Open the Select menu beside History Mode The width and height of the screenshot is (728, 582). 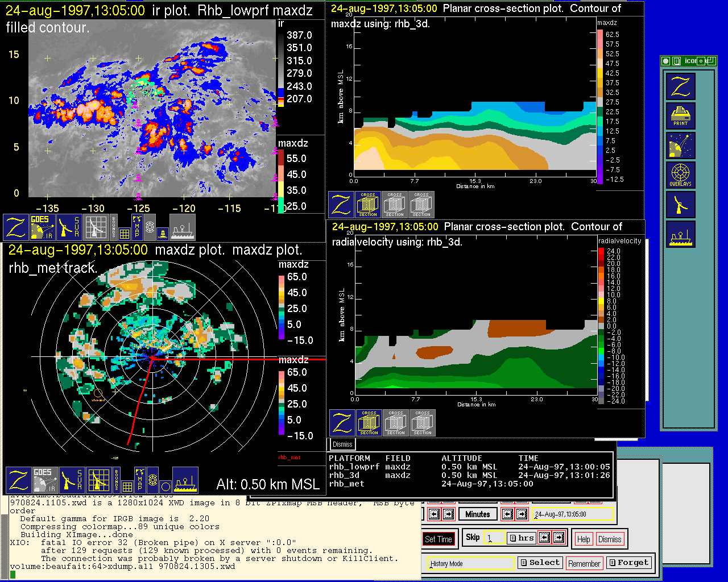pos(540,563)
